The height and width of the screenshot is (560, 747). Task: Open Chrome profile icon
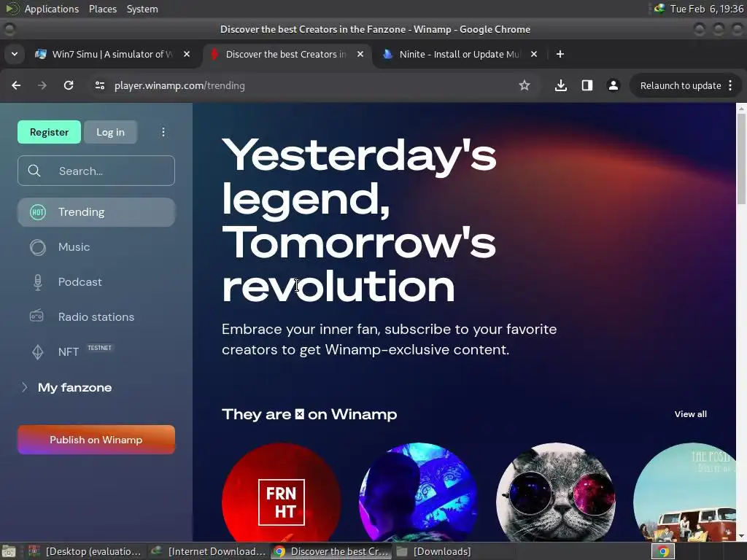[x=613, y=86]
